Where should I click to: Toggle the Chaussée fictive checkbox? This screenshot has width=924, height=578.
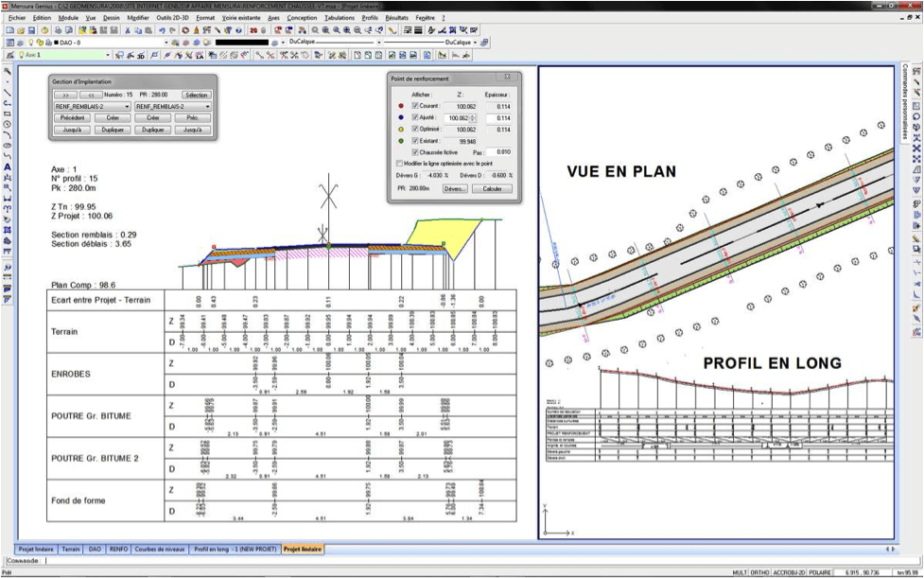(415, 151)
